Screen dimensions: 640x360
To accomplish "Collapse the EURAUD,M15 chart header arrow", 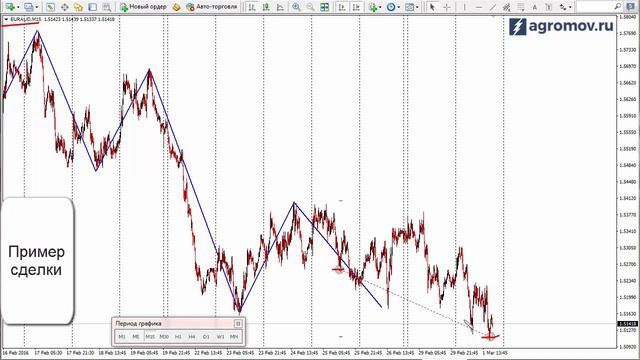I will 6,19.
